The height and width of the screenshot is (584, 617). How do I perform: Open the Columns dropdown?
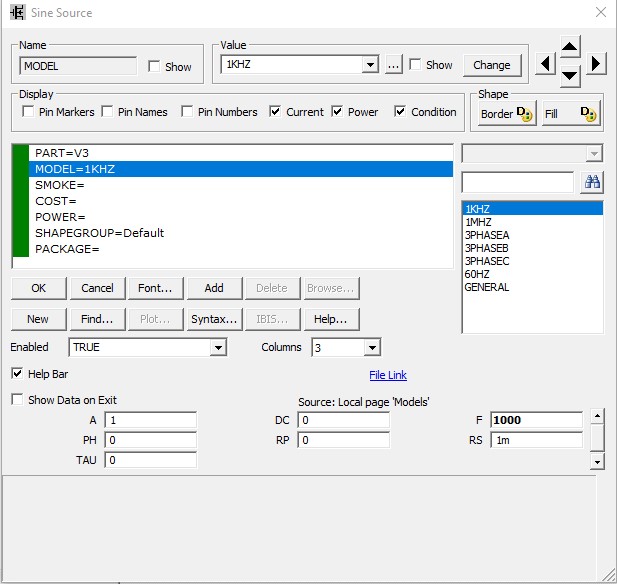(x=372, y=347)
